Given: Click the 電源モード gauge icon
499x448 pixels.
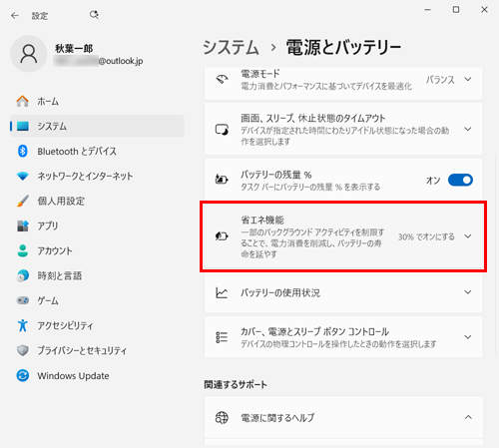Looking at the screenshot, I should (222, 79).
